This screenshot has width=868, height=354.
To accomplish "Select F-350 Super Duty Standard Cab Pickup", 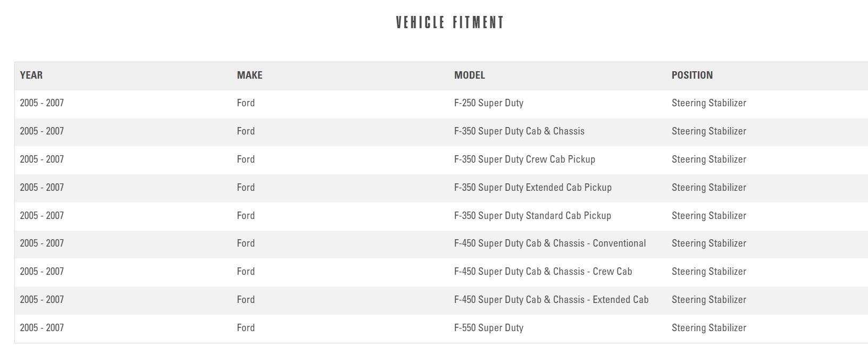I will pyautogui.click(x=532, y=216).
